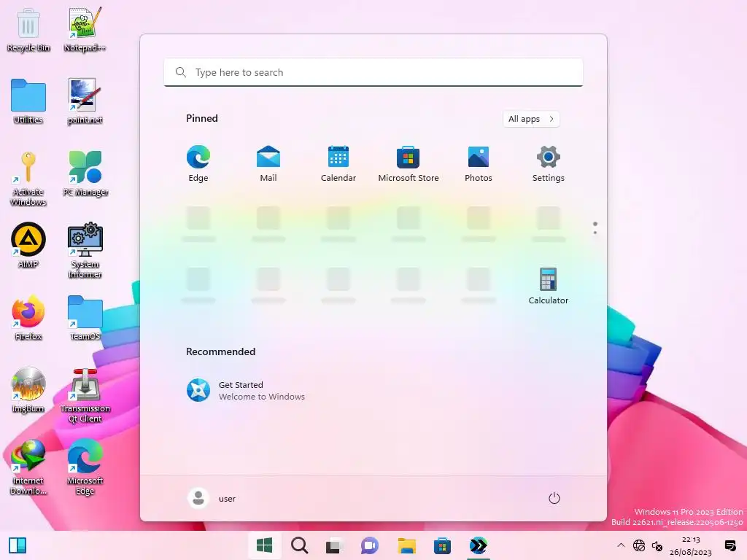Open the Widgets panel on taskbar
This screenshot has width=747, height=560.
point(18,545)
